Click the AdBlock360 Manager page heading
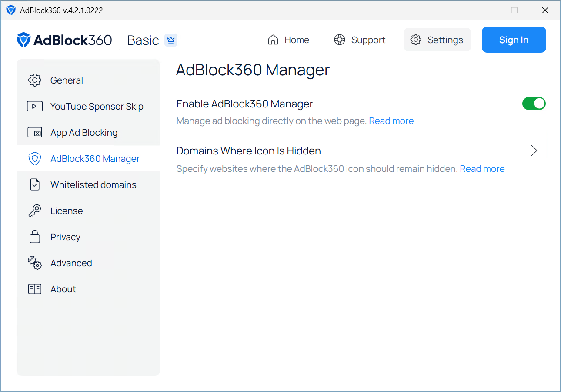This screenshot has height=392, width=561. tap(253, 70)
